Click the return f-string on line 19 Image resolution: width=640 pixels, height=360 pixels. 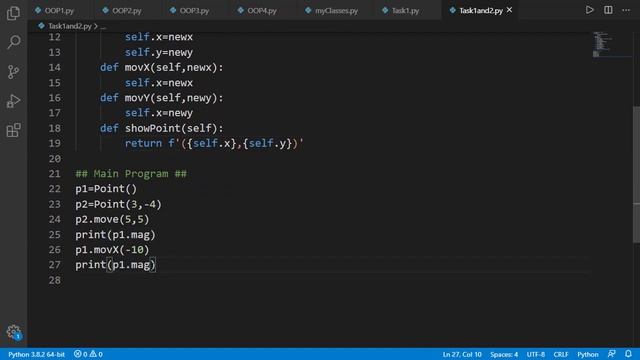coord(214,143)
